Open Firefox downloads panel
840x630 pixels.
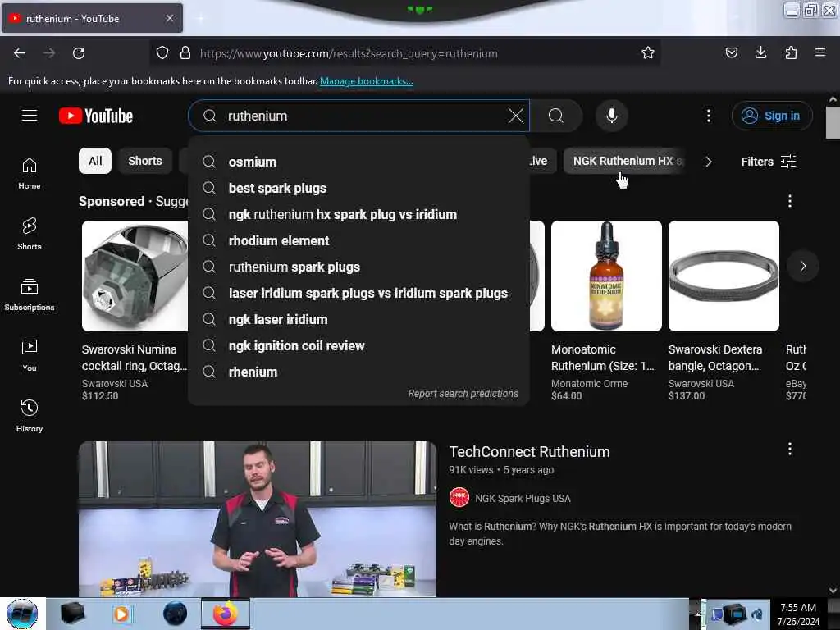[x=760, y=52]
